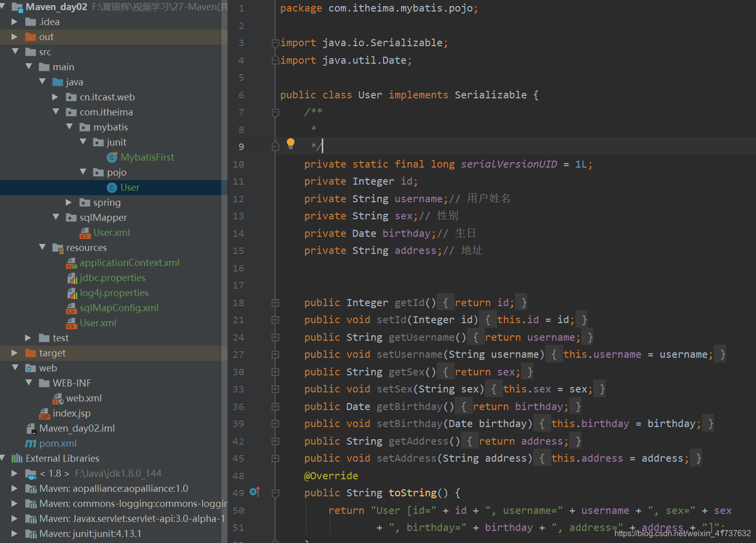The image size is (756, 543).
Task: Click the External Libraries icon
Action: coord(17,458)
